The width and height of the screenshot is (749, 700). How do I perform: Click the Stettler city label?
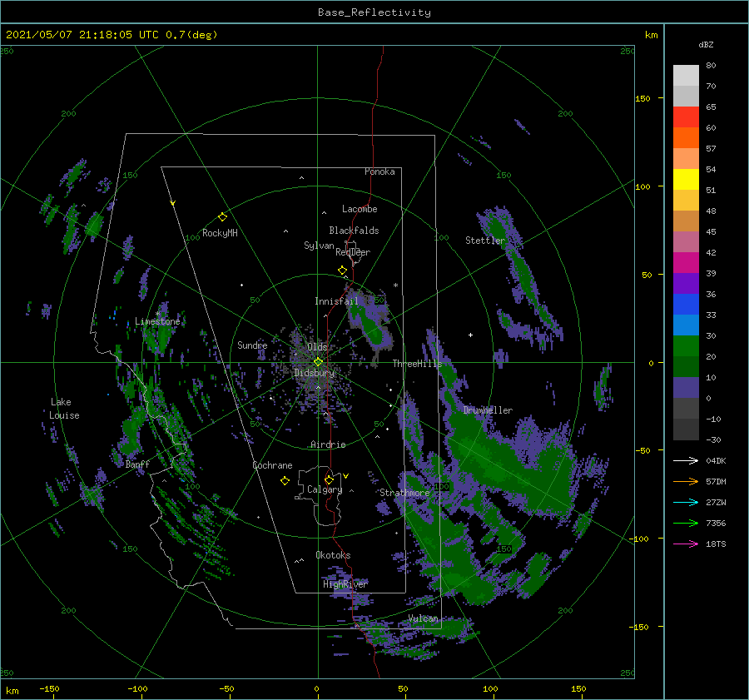coord(485,241)
